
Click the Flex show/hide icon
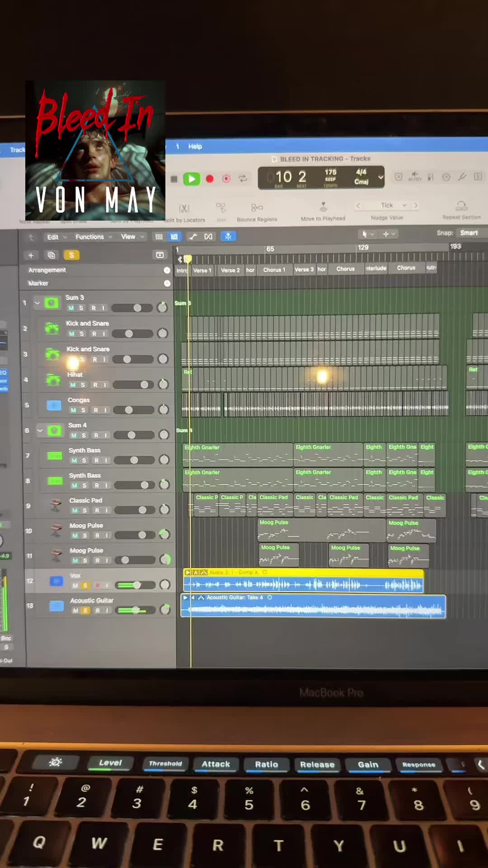pyautogui.click(x=208, y=236)
